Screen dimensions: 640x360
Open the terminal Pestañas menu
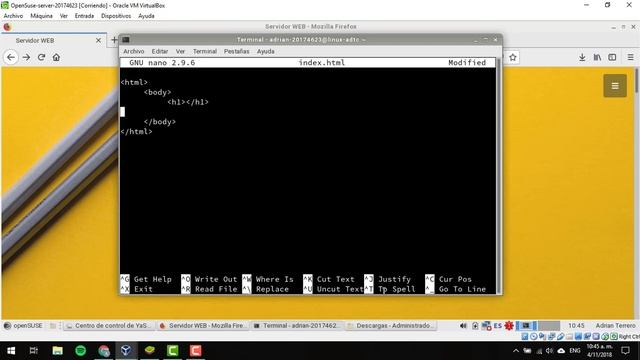236,51
